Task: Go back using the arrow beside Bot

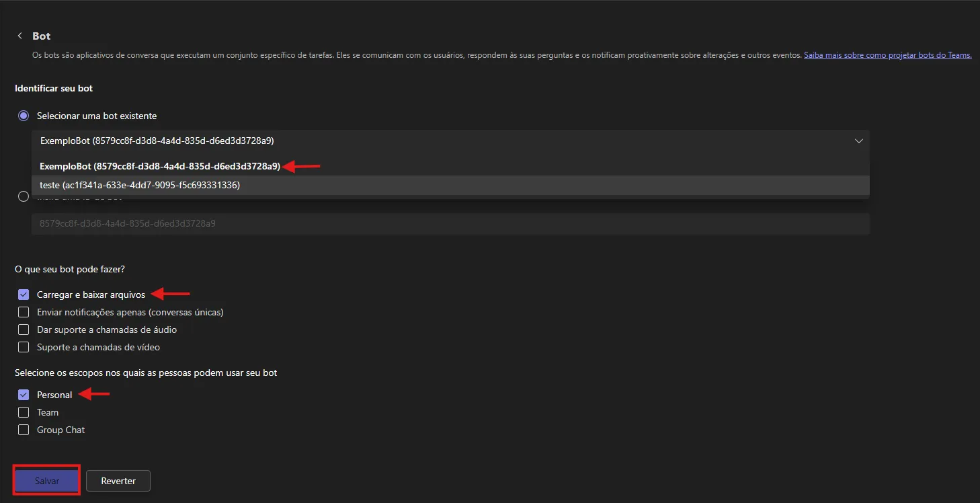Action: click(x=20, y=36)
